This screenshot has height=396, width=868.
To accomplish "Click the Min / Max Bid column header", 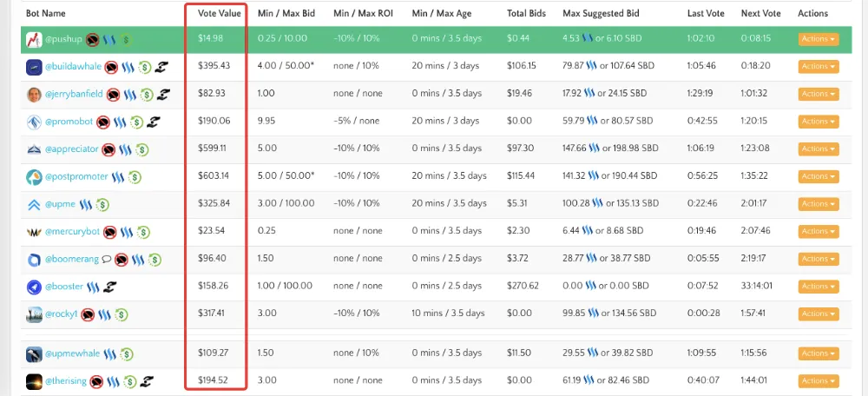I will click(x=286, y=13).
